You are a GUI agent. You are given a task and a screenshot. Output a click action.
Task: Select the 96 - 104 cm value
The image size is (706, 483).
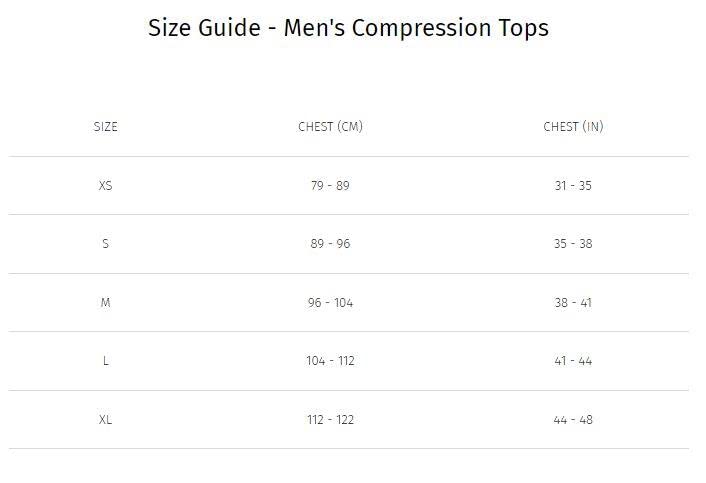[x=330, y=303]
